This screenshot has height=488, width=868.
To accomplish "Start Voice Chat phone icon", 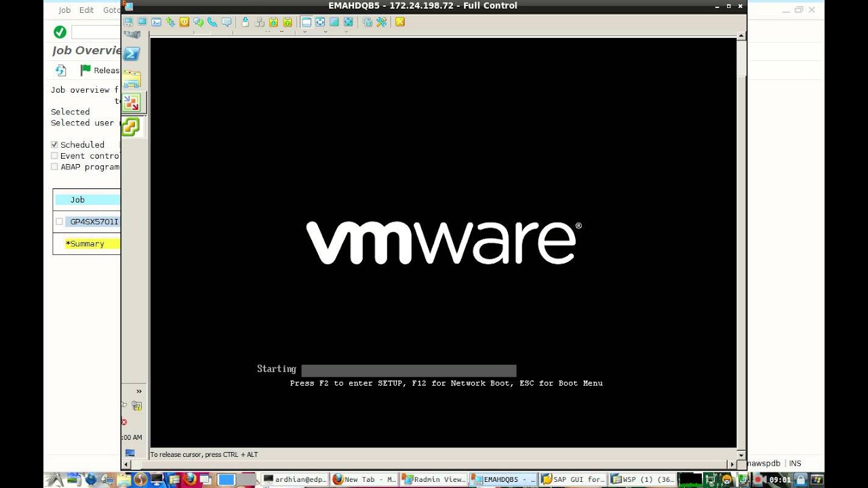I will 212,22.
